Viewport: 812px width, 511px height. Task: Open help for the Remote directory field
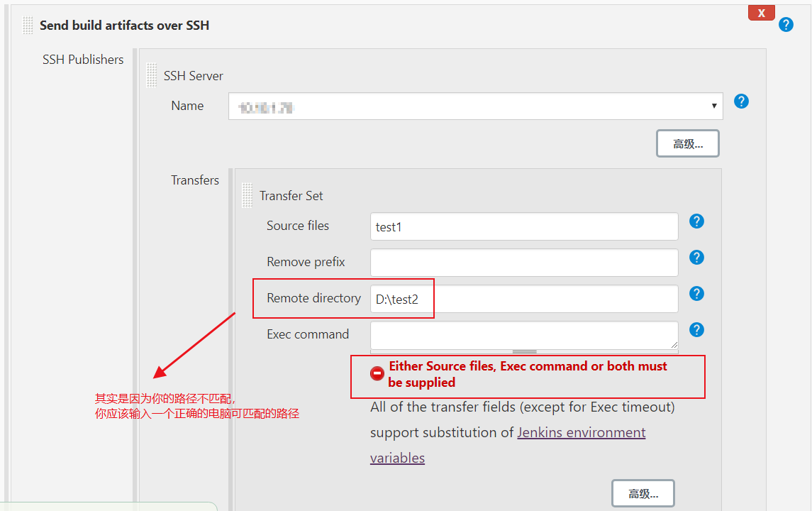tap(696, 293)
